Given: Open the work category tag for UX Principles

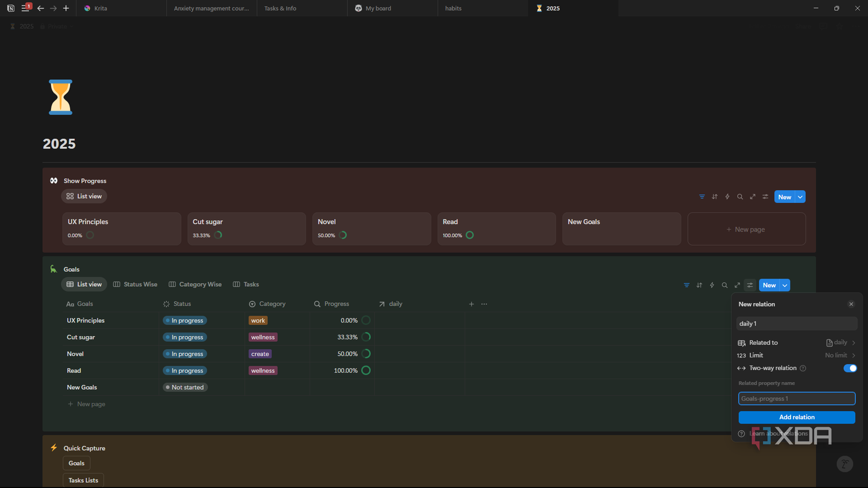Looking at the screenshot, I should [258, 320].
